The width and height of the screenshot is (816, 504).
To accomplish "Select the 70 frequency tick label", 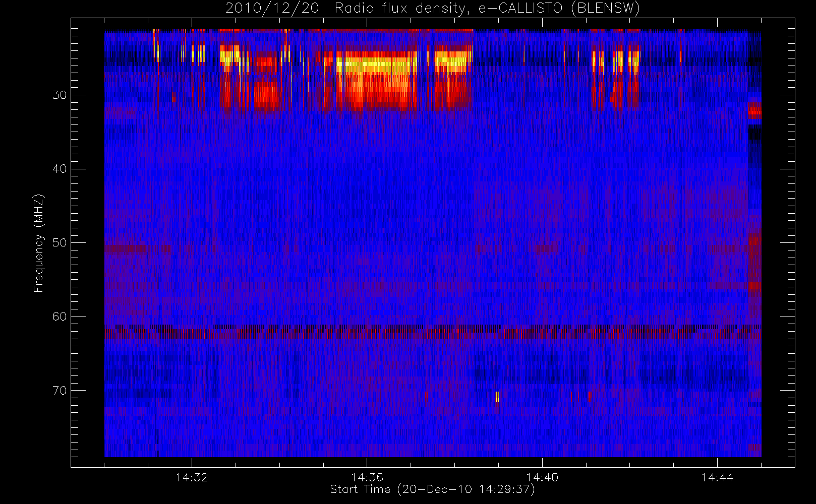I will [x=60, y=391].
